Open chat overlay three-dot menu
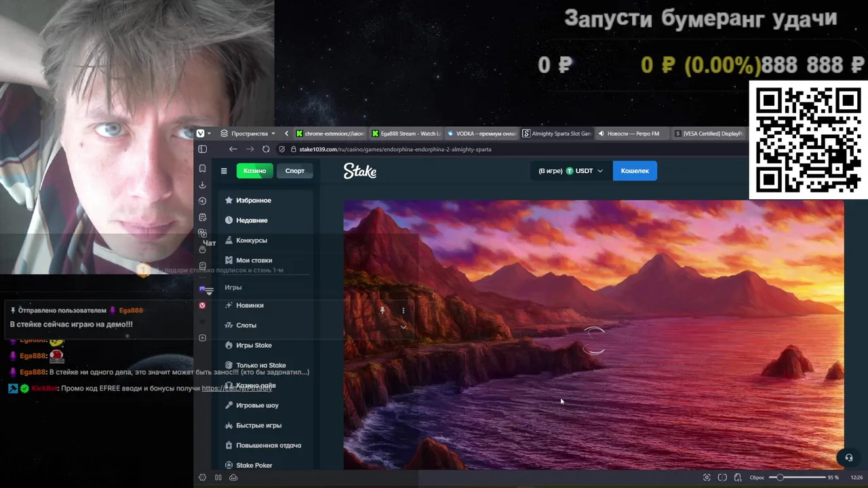The image size is (868, 488). 403,310
